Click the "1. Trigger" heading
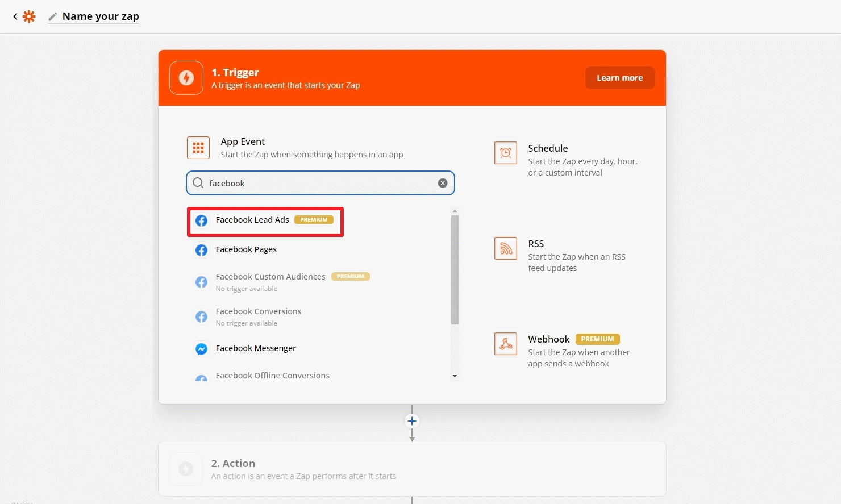The height and width of the screenshot is (504, 841). [x=235, y=72]
